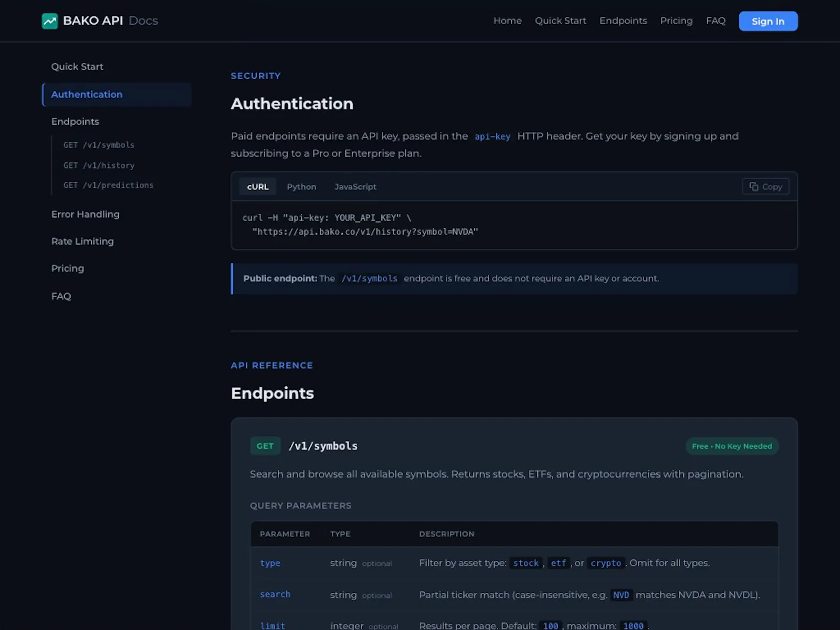Click the DESCRIPTION column header

[x=447, y=534]
